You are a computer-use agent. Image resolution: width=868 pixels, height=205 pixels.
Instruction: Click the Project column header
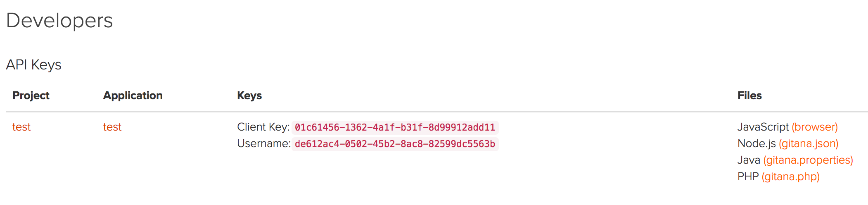(x=31, y=95)
